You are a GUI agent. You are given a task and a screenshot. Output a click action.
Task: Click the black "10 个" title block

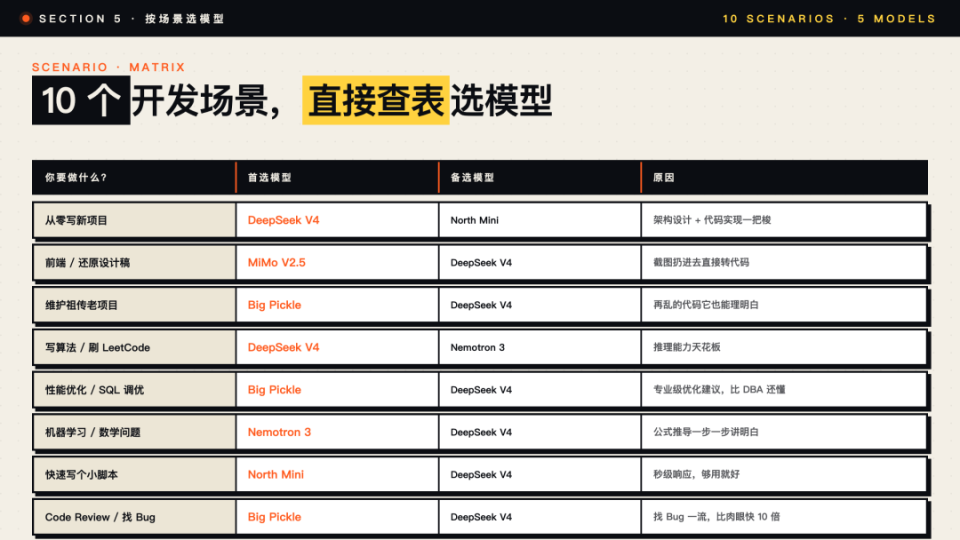(x=81, y=100)
